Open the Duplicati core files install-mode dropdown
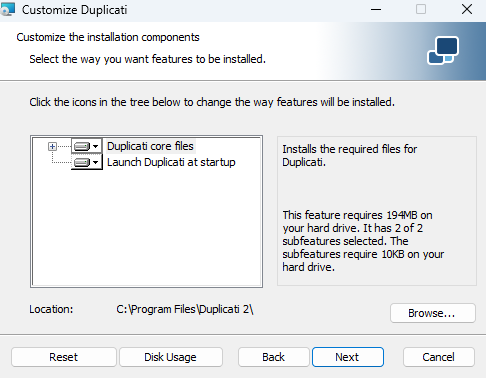Viewport: 486px width, 378px height. 87,146
